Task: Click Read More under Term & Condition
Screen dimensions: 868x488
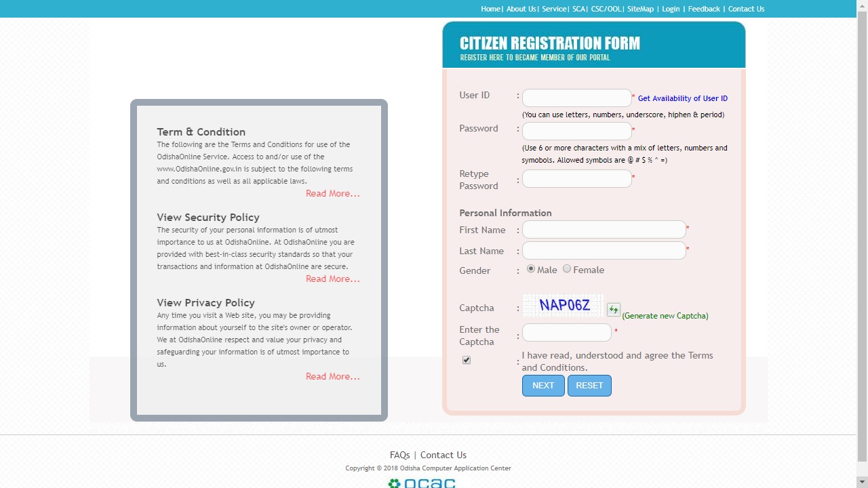Action: coord(332,194)
